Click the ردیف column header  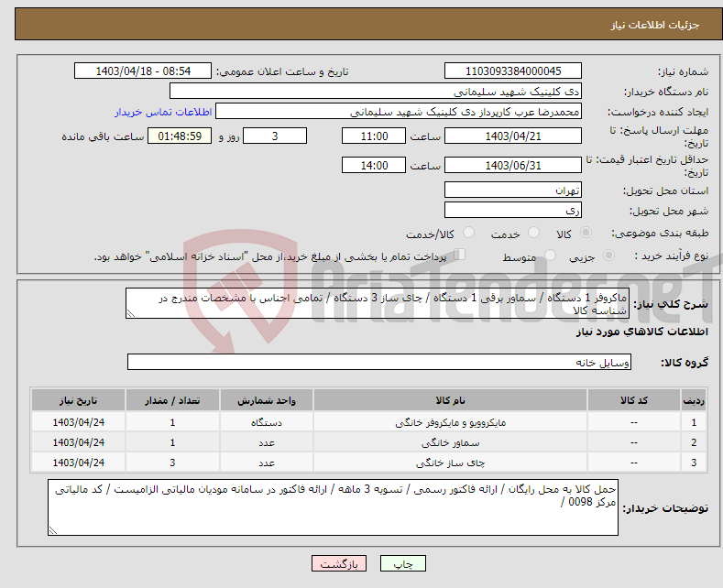(x=694, y=400)
